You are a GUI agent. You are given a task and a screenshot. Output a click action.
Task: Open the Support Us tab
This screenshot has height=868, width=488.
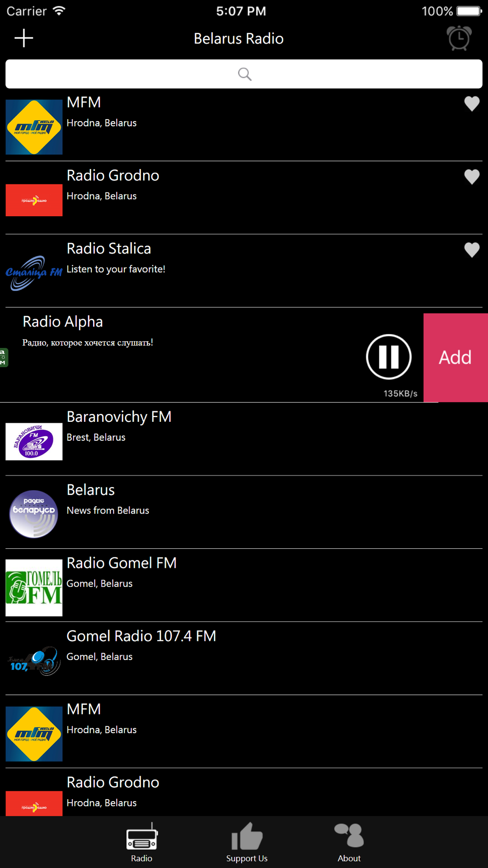pyautogui.click(x=247, y=843)
